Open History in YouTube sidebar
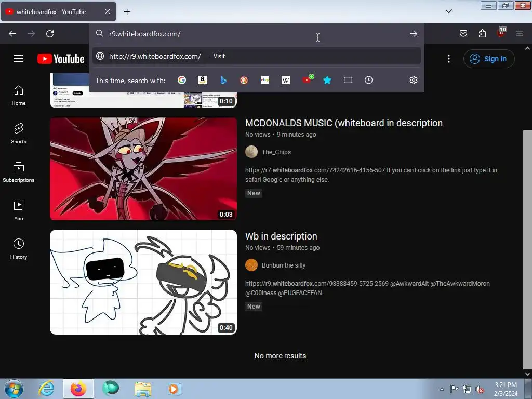532x399 pixels. (19, 249)
